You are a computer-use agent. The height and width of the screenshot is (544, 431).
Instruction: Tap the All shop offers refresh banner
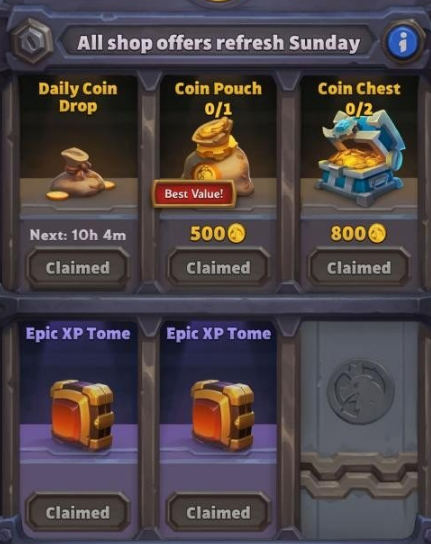(x=218, y=43)
